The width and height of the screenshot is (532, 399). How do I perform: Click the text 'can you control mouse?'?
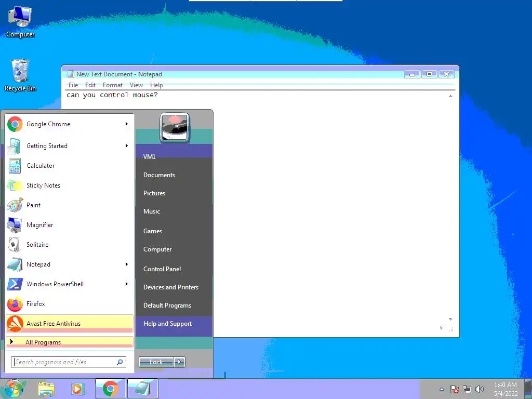click(112, 95)
